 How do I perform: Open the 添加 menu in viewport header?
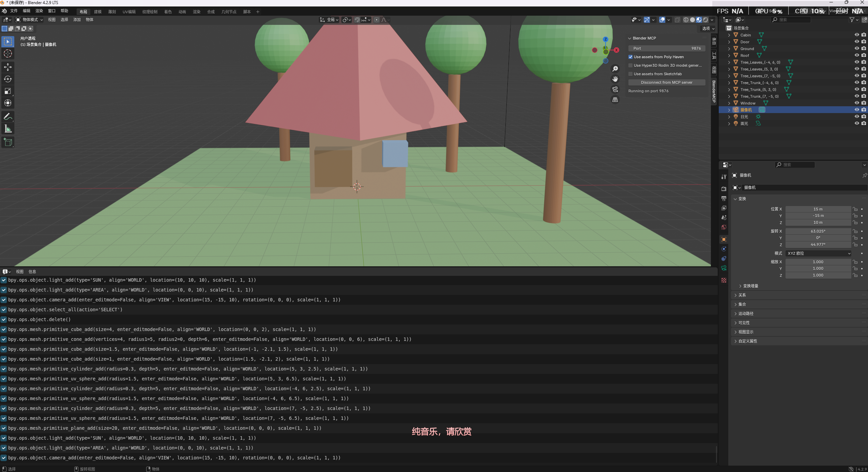pos(77,20)
